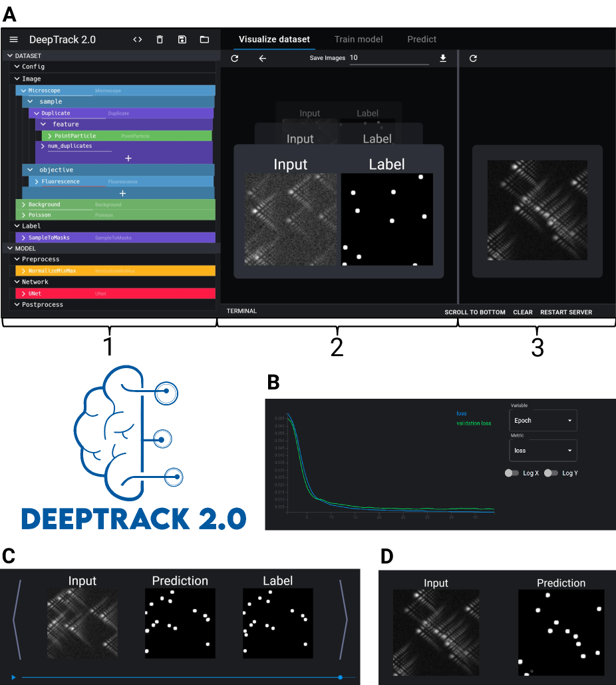Open the Variable dropdown showing Epoch
616x685 pixels.
(543, 420)
